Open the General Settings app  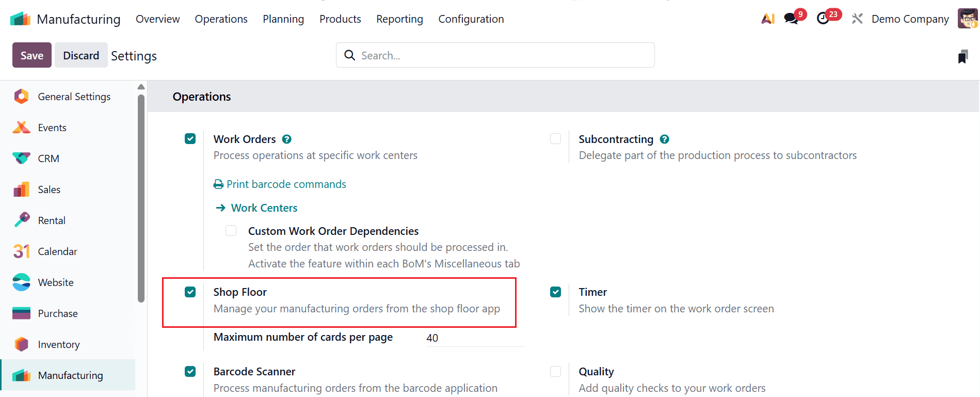click(74, 96)
